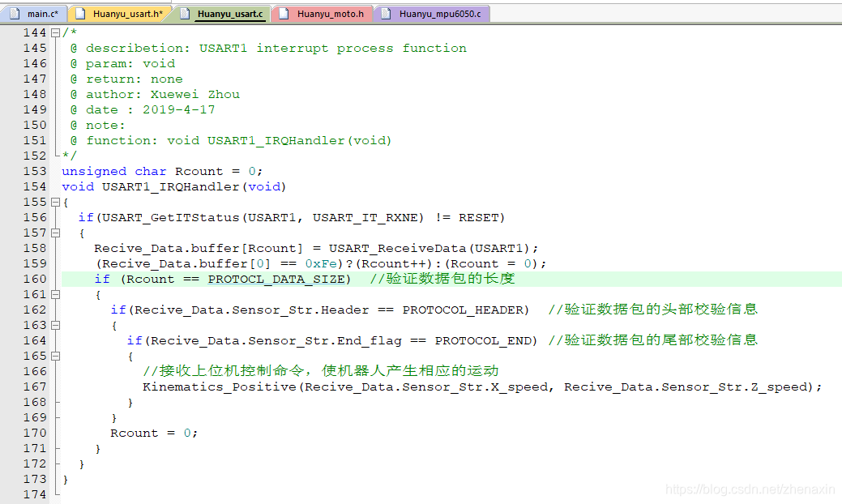Click RESET on line 156

pos(478,218)
